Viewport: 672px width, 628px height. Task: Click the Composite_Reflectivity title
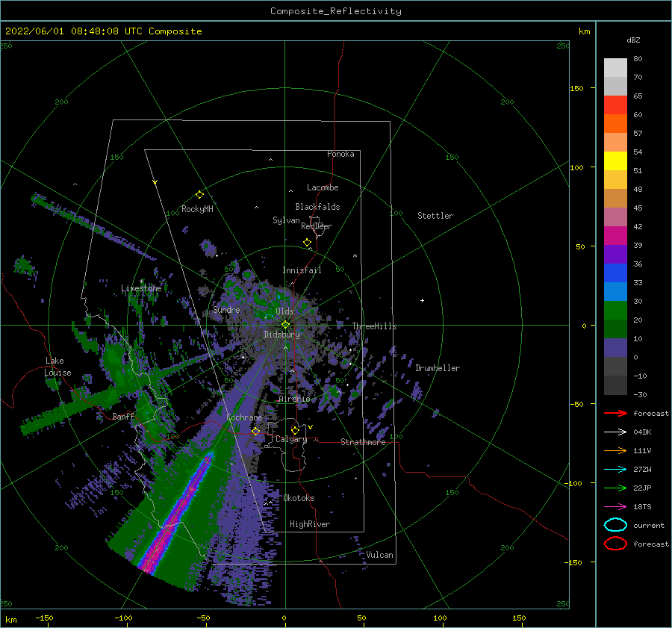click(x=336, y=11)
